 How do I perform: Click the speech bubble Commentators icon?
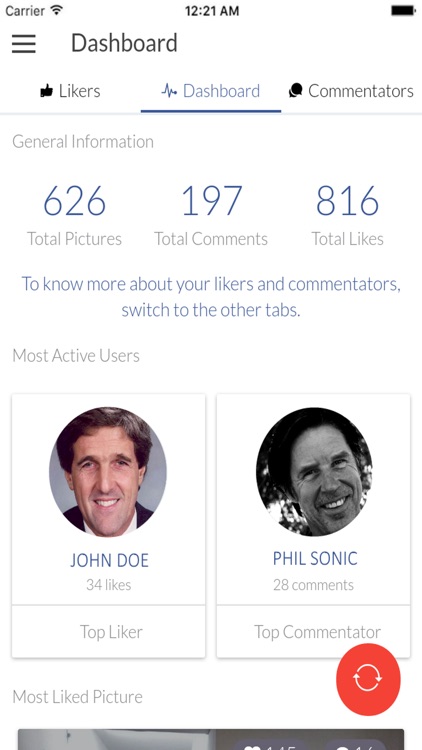pyautogui.click(x=296, y=91)
